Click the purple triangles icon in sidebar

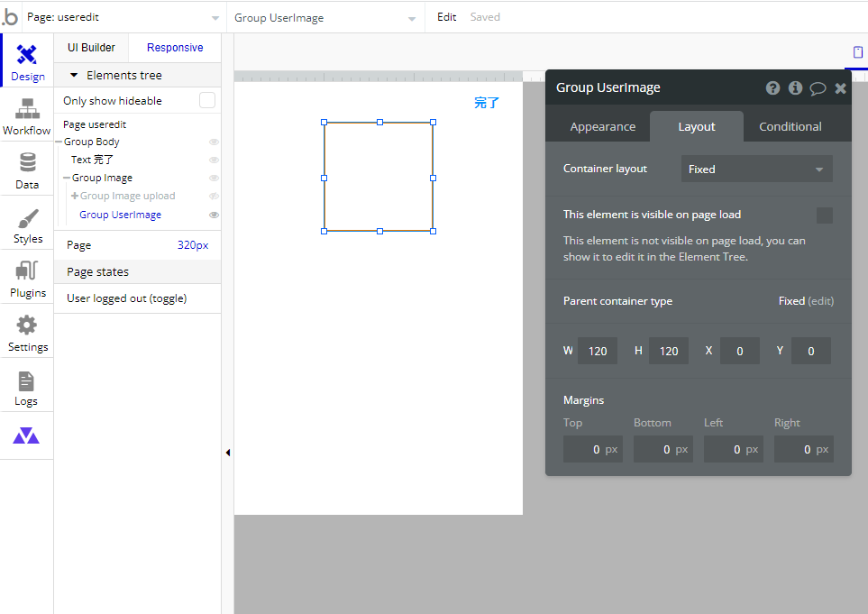(26, 435)
